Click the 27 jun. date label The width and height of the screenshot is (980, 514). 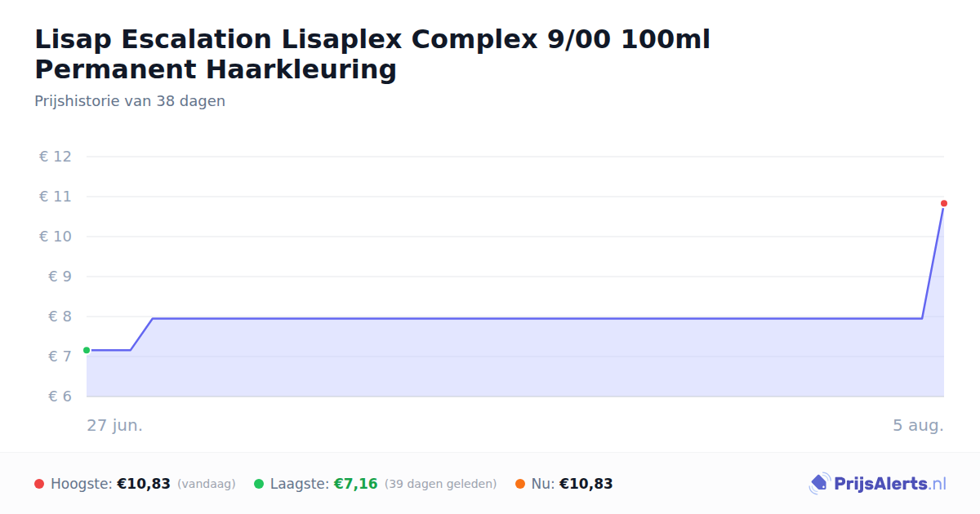coord(114,425)
